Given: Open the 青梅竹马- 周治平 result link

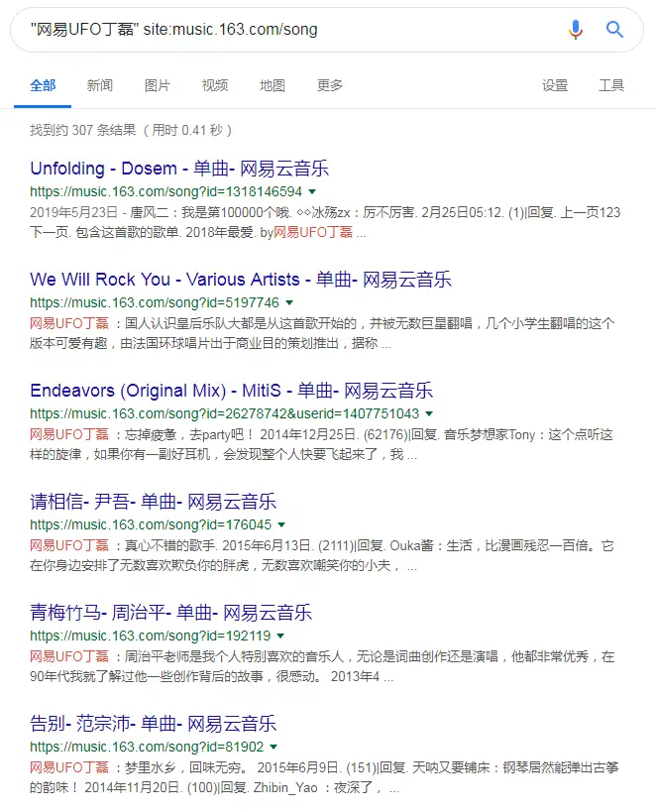Looking at the screenshot, I should pyautogui.click(x=170, y=613).
